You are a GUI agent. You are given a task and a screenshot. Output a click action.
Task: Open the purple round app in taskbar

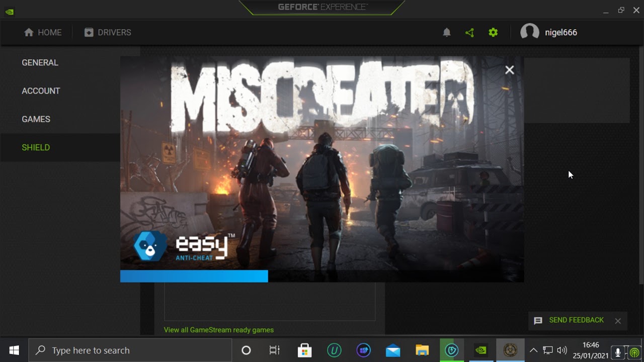363,350
